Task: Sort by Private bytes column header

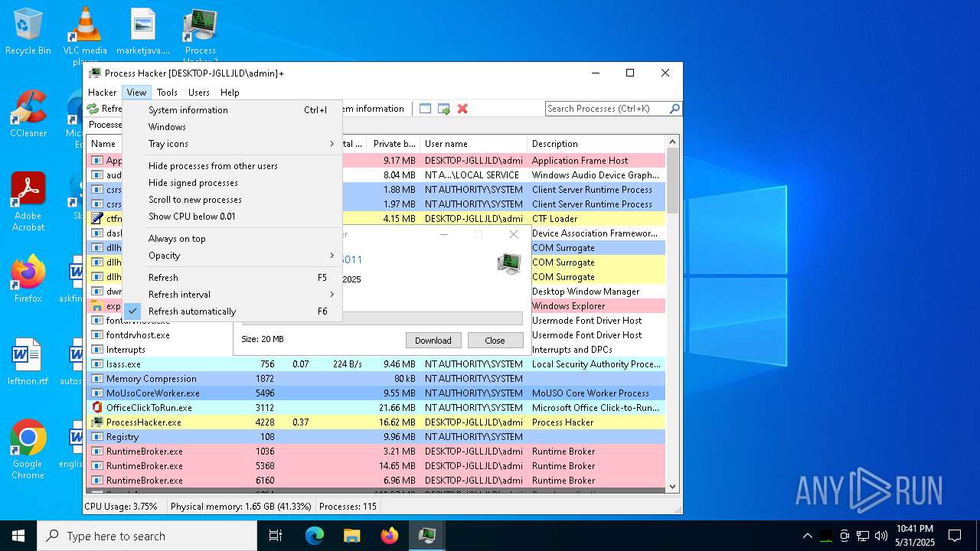Action: click(x=394, y=144)
